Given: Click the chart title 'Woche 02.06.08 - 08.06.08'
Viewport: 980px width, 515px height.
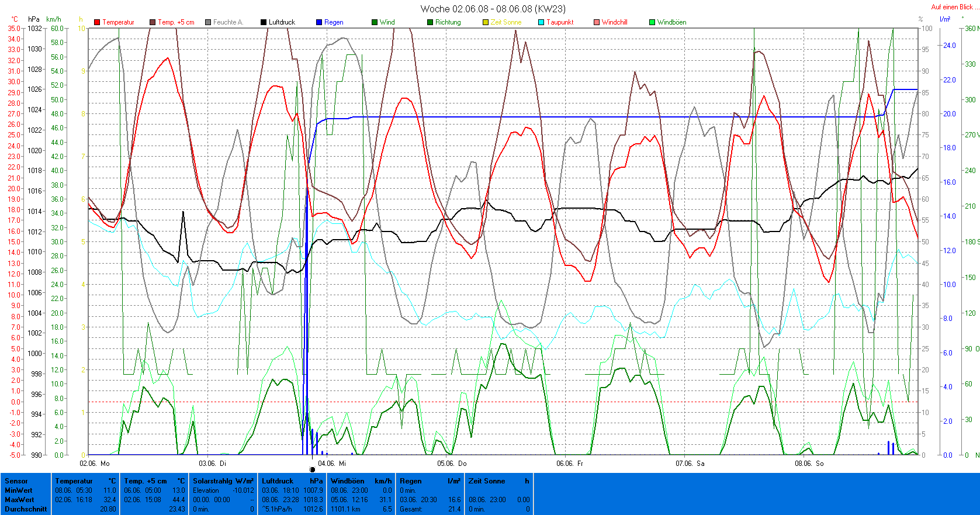Looking at the screenshot, I should (493, 9).
